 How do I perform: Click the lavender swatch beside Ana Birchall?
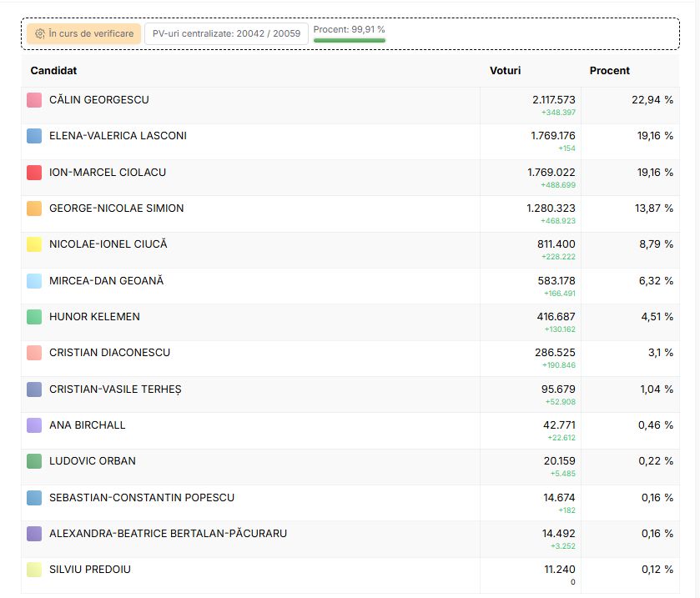pyautogui.click(x=34, y=425)
